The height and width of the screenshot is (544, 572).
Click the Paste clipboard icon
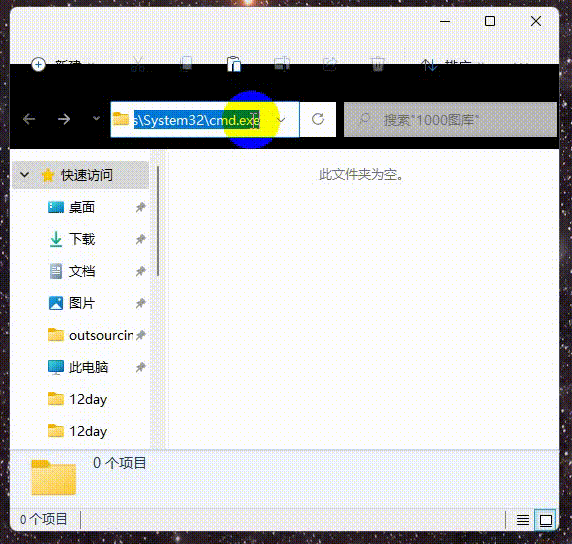click(x=234, y=64)
